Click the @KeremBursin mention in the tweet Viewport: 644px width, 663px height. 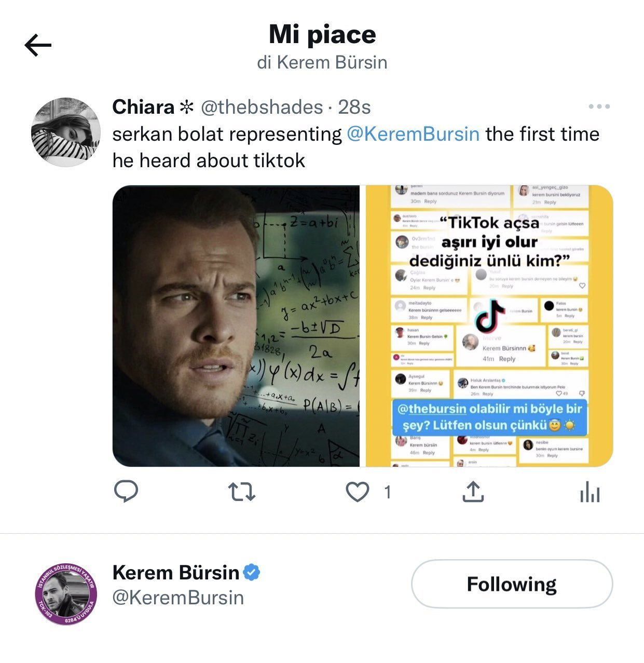point(413,134)
